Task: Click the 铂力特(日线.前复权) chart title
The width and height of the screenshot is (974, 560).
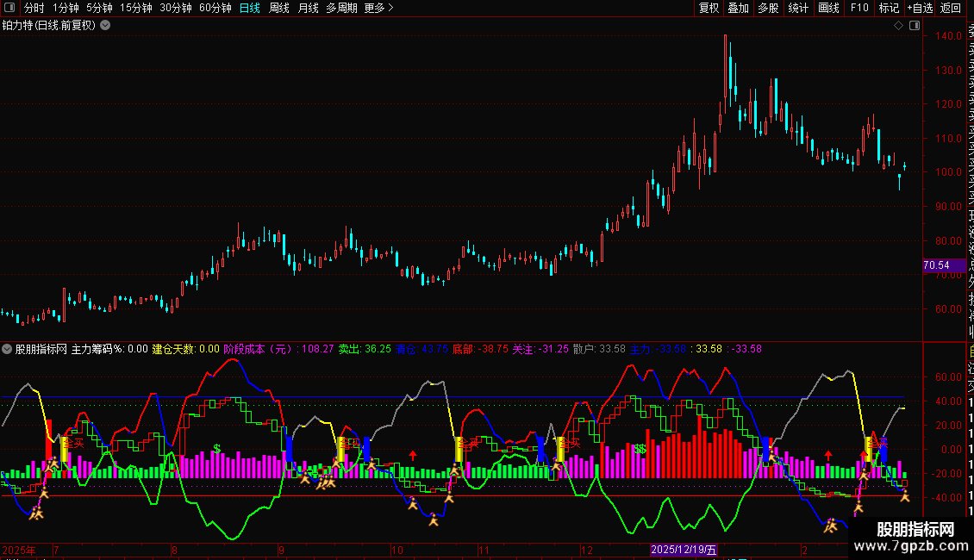Action: coord(49,26)
